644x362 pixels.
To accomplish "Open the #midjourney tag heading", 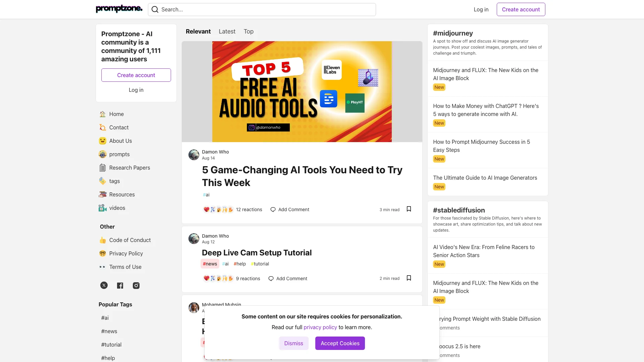I will pyautogui.click(x=453, y=33).
